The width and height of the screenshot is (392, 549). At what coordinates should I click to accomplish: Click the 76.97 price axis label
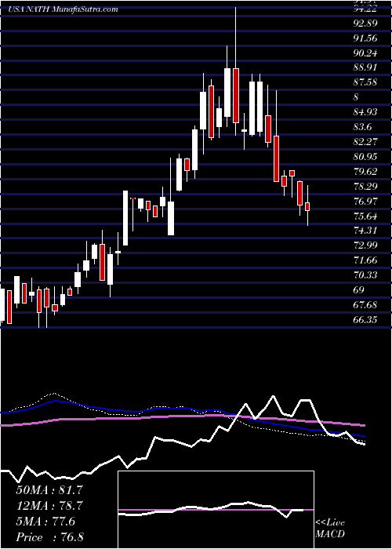[x=365, y=202]
